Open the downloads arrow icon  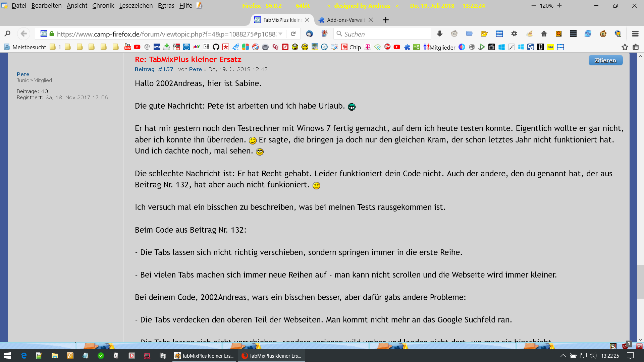439,34
